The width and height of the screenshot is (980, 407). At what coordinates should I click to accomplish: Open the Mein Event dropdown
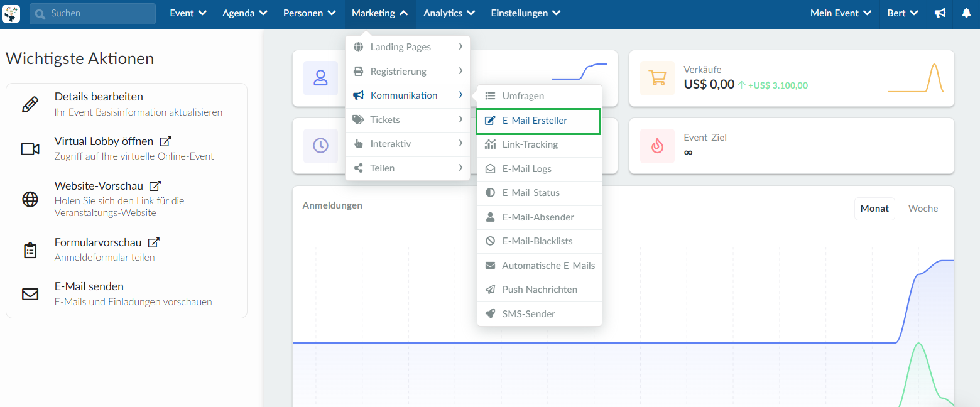pyautogui.click(x=841, y=13)
